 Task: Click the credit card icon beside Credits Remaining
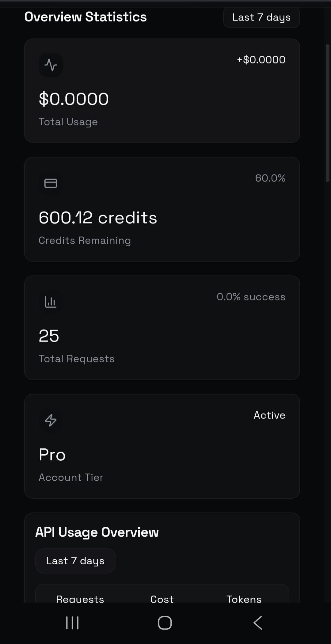[x=51, y=183]
